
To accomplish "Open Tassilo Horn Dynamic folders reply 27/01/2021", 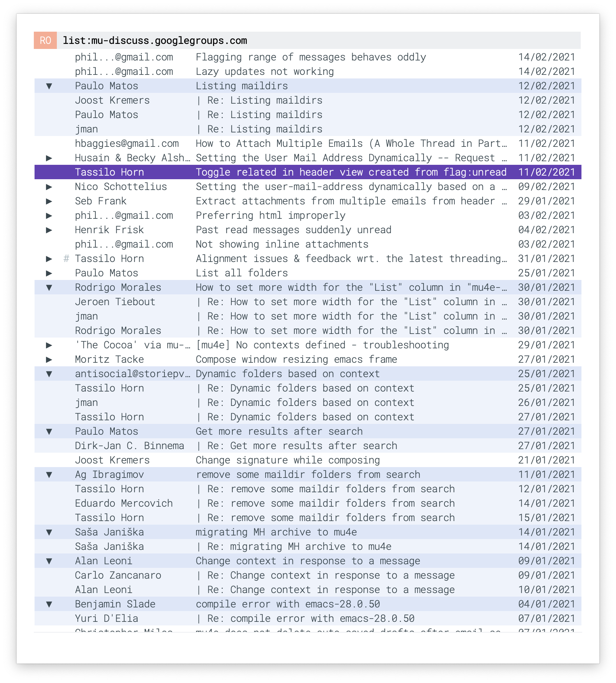I will pos(308,417).
